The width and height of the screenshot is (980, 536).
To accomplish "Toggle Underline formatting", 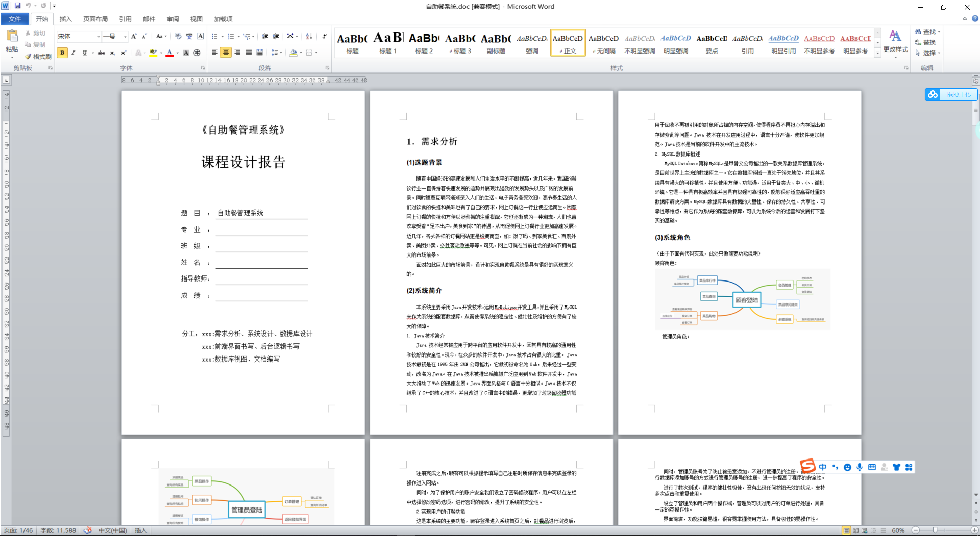I will pos(84,53).
